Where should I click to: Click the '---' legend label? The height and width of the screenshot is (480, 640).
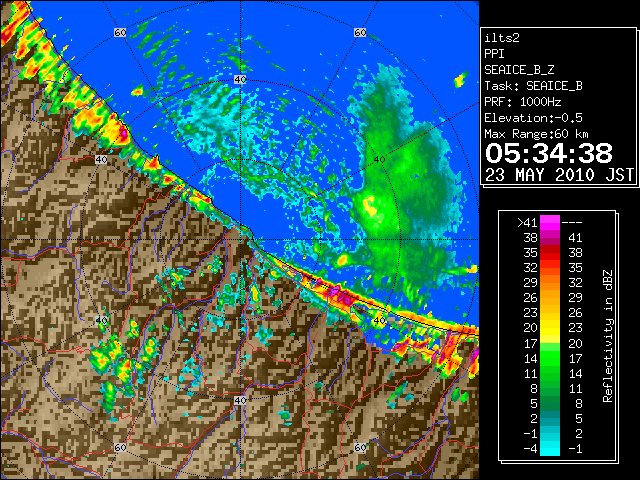click(572, 223)
